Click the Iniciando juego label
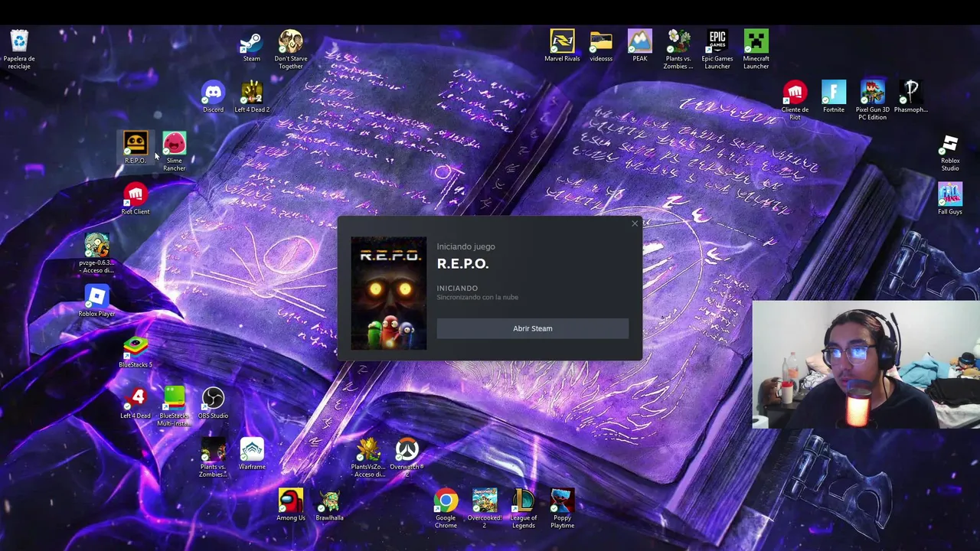 click(465, 246)
